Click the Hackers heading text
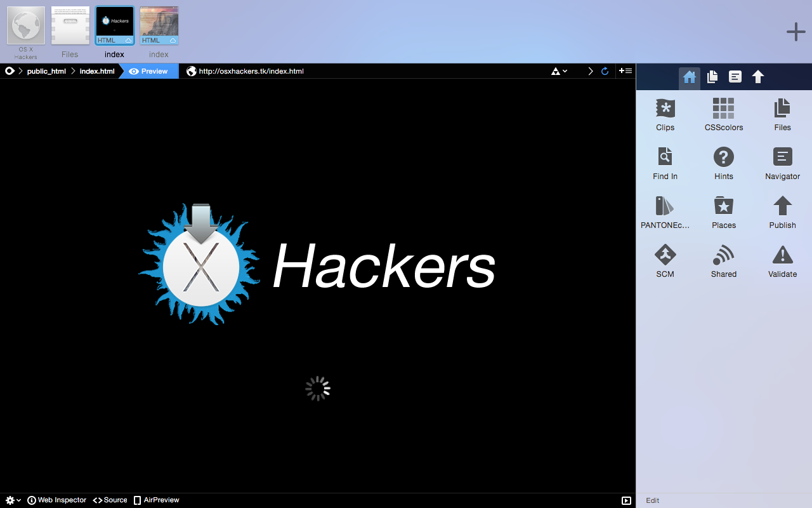 (x=384, y=267)
